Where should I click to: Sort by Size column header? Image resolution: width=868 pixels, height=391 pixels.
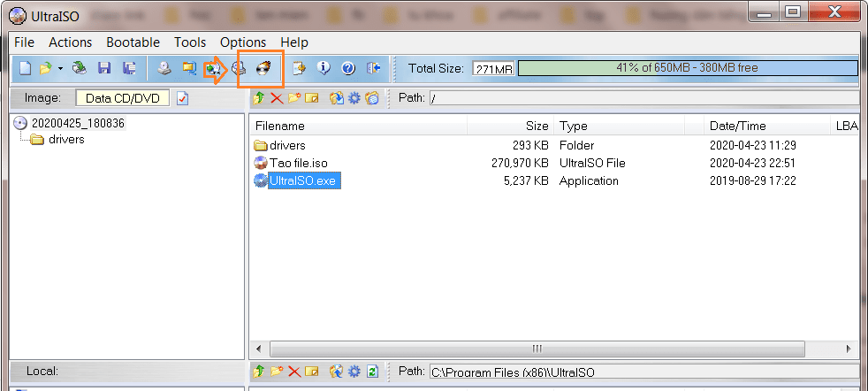click(511, 126)
